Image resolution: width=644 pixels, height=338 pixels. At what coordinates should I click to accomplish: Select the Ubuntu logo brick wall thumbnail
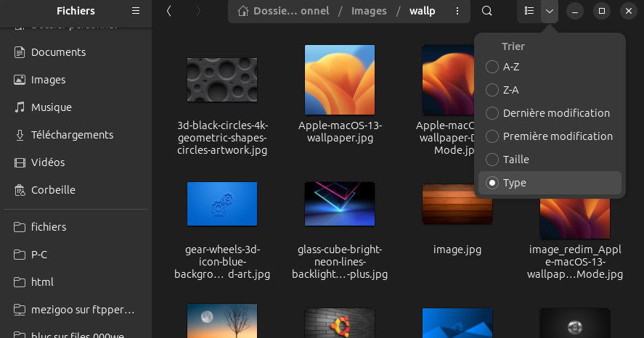(340, 323)
